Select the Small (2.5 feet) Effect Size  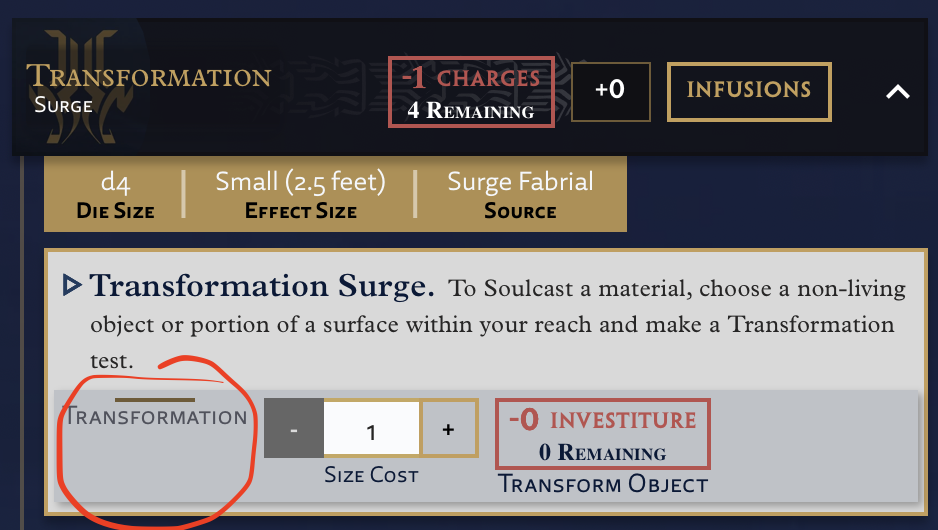[x=300, y=194]
